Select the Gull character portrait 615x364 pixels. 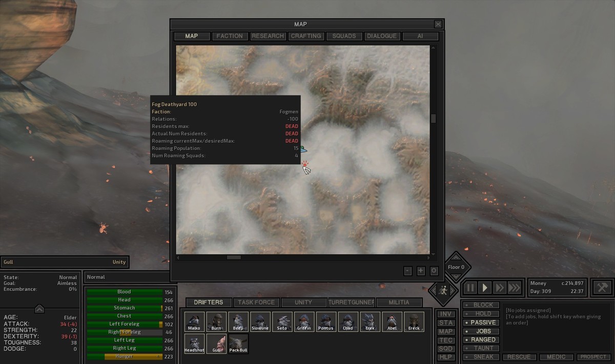tap(216, 344)
